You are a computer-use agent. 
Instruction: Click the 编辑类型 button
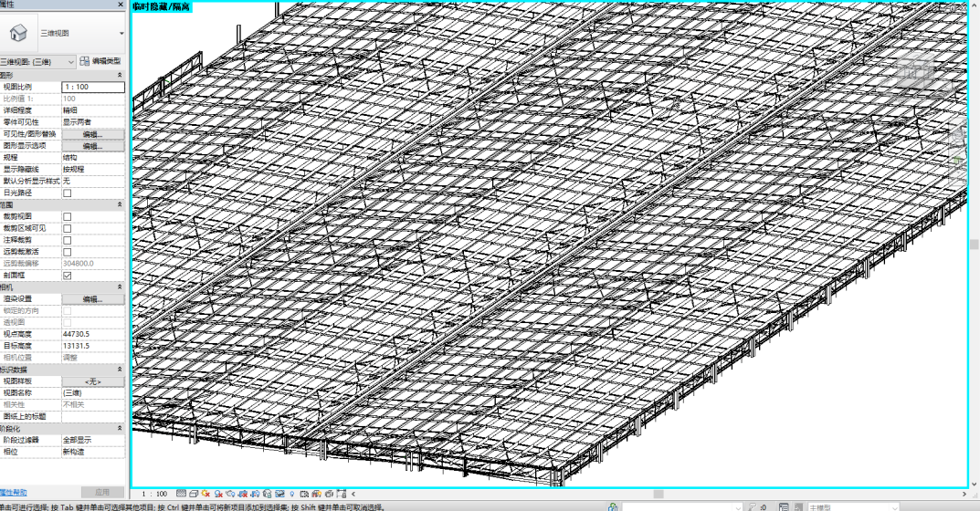[x=100, y=61]
